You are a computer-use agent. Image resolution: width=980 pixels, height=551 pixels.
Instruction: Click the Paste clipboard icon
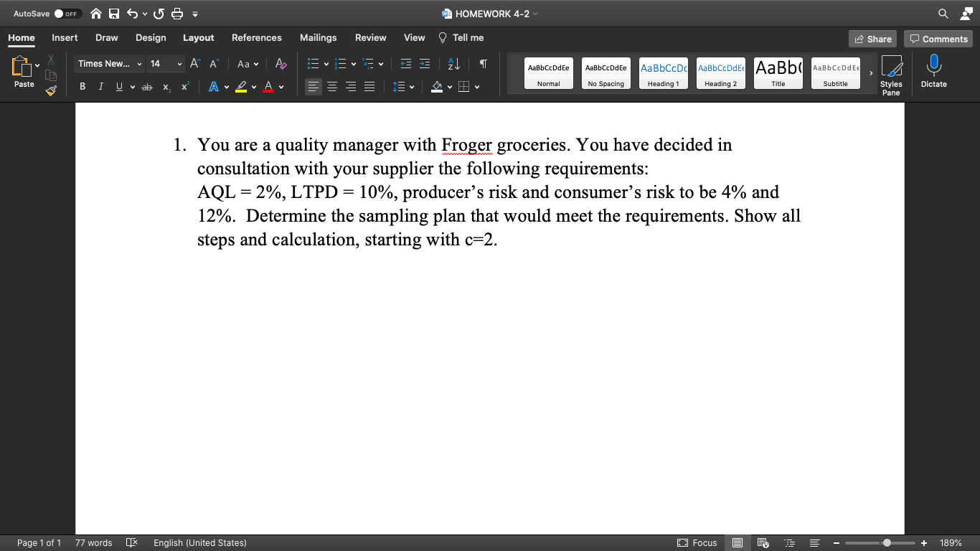20,67
